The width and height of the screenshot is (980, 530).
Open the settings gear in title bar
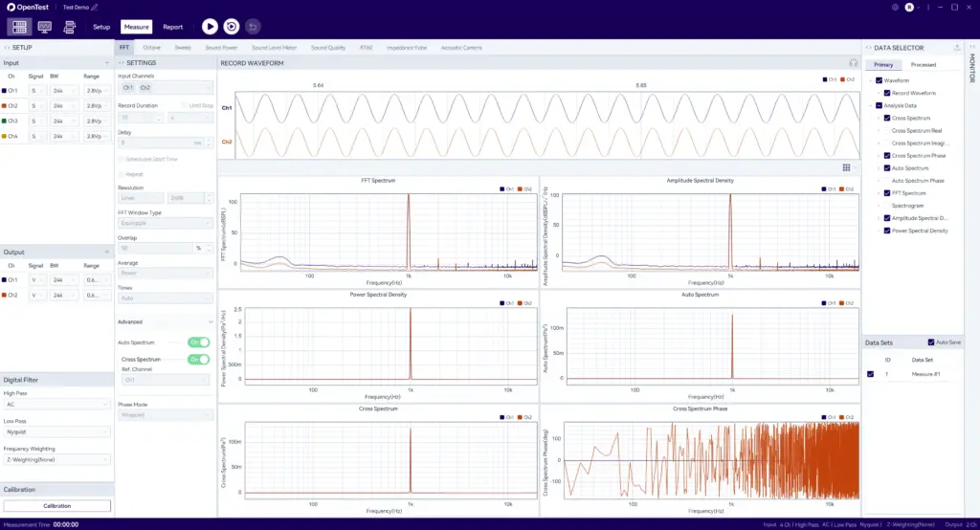pos(895,7)
